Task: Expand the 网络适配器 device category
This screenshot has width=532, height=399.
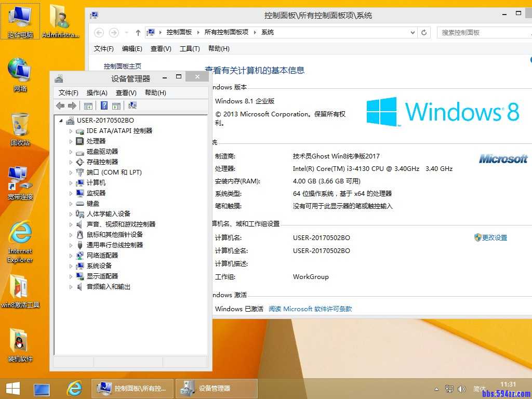Action: click(x=70, y=255)
